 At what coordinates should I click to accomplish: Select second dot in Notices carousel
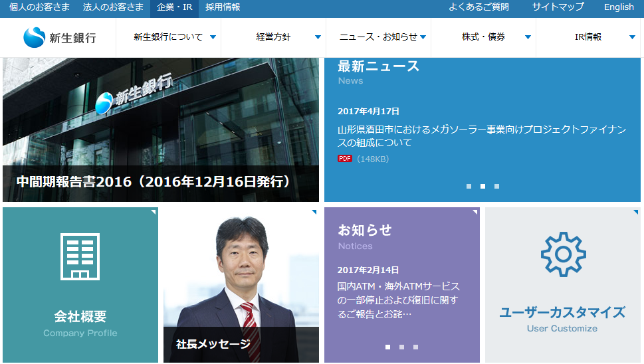click(x=401, y=347)
